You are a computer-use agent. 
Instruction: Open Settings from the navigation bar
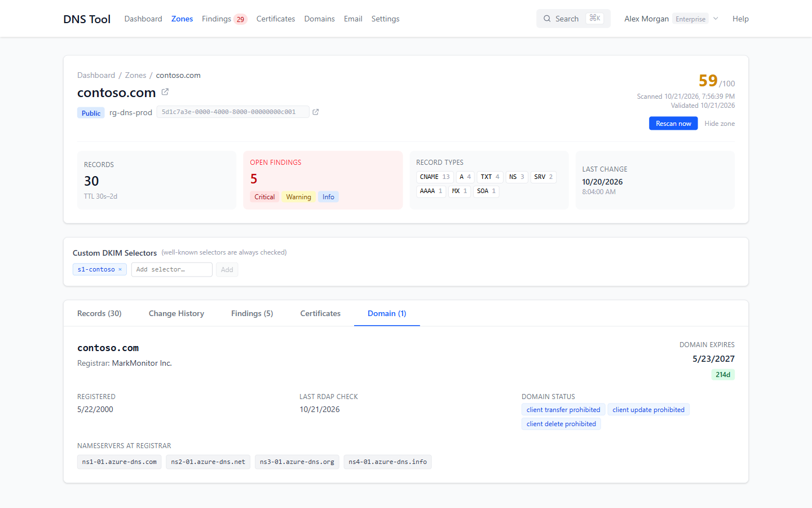[x=386, y=19]
